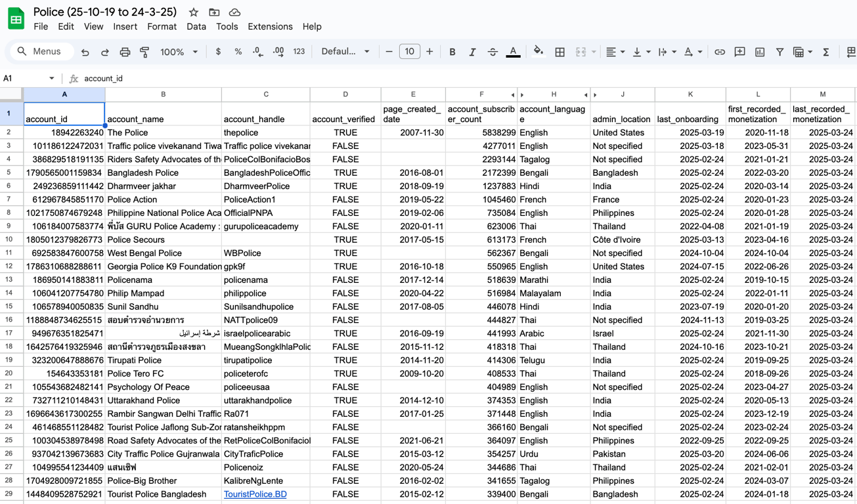The width and height of the screenshot is (857, 504).
Task: Insert a comment
Action: coord(739,52)
